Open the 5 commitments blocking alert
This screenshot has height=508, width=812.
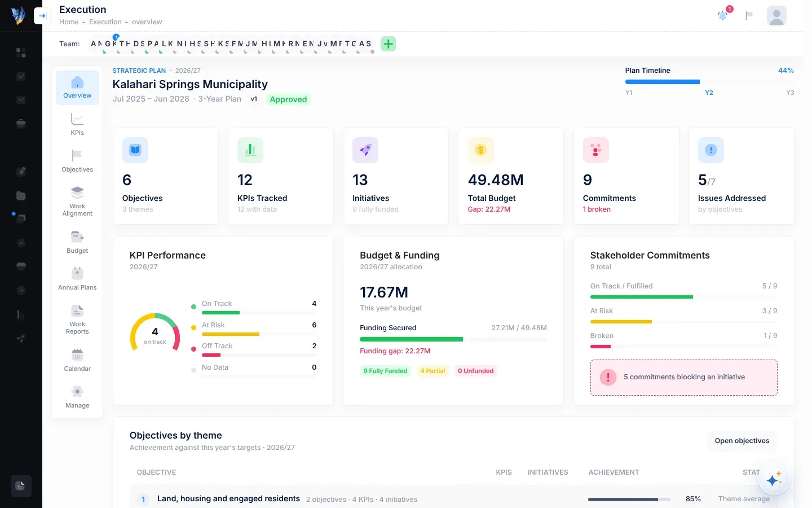coord(683,378)
